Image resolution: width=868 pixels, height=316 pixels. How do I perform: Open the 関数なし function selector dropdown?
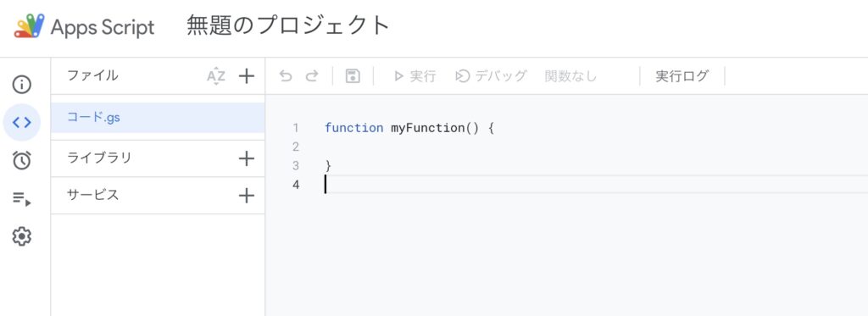(570, 76)
